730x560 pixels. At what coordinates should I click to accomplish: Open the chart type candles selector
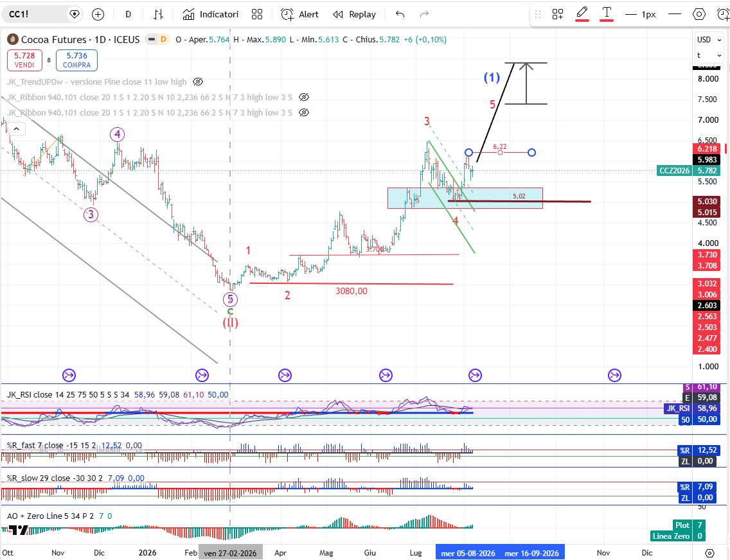158,14
